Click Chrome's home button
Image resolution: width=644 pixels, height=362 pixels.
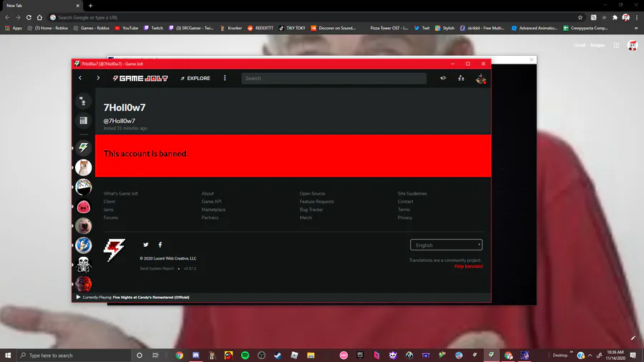pos(39,17)
